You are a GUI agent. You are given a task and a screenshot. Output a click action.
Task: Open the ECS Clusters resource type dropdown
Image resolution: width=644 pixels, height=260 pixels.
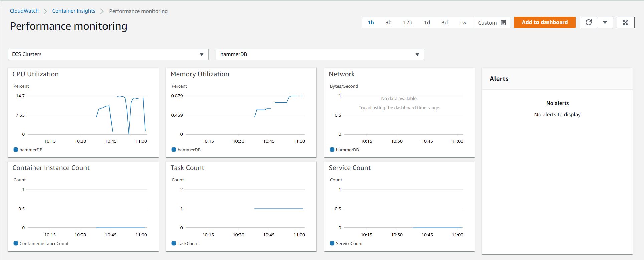(x=108, y=54)
